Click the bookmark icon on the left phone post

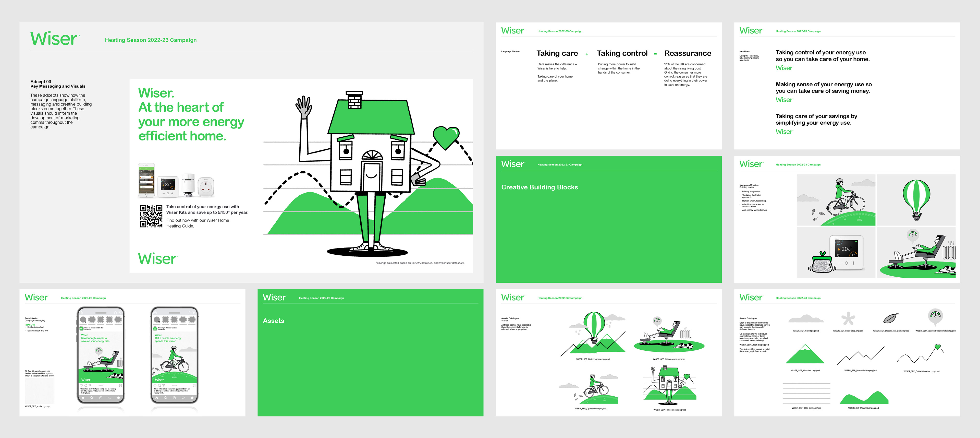pyautogui.click(x=120, y=385)
